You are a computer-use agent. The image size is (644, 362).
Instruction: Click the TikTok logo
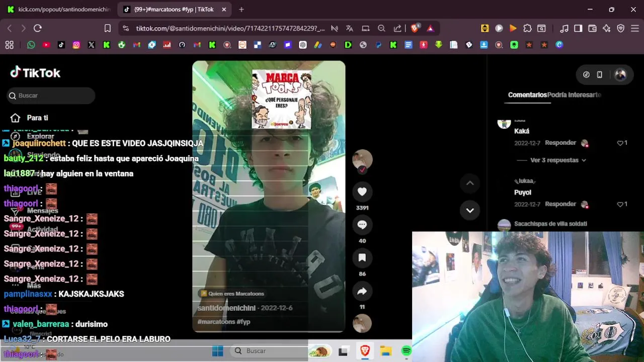35,73
